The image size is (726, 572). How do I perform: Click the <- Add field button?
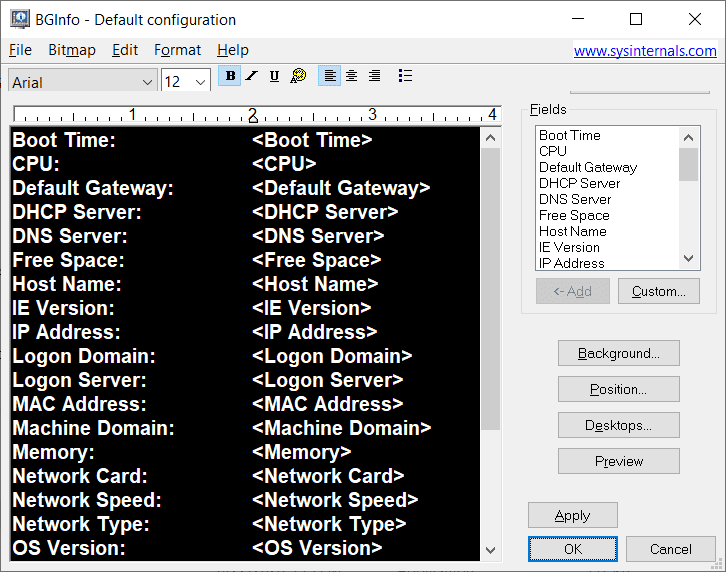573,291
